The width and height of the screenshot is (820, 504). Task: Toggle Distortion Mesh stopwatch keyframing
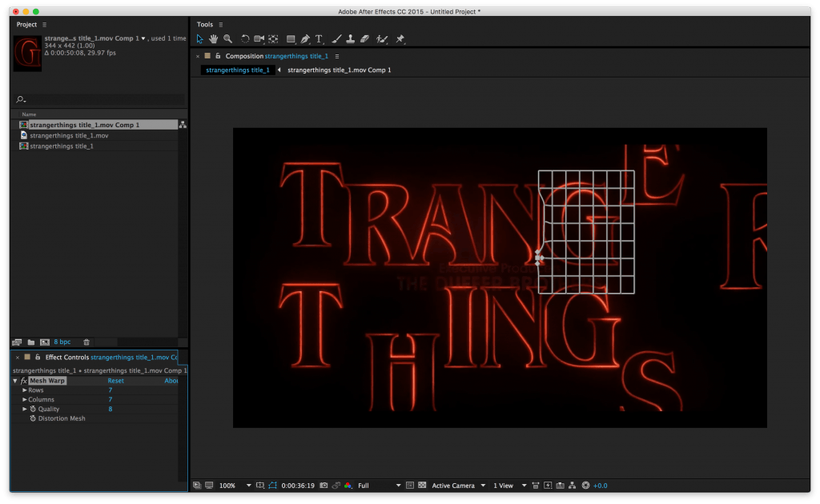tap(32, 418)
